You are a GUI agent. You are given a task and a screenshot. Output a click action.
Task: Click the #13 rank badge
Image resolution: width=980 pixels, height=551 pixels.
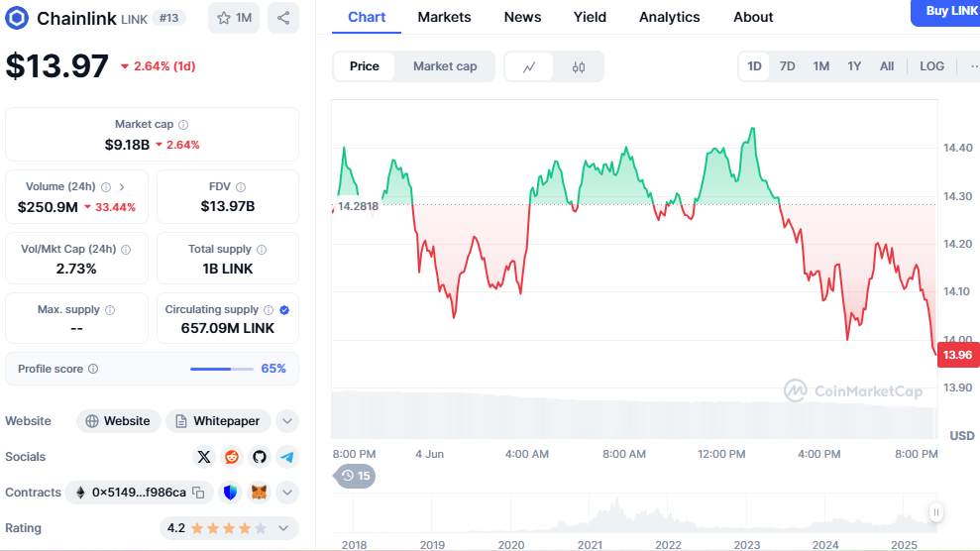tap(168, 18)
